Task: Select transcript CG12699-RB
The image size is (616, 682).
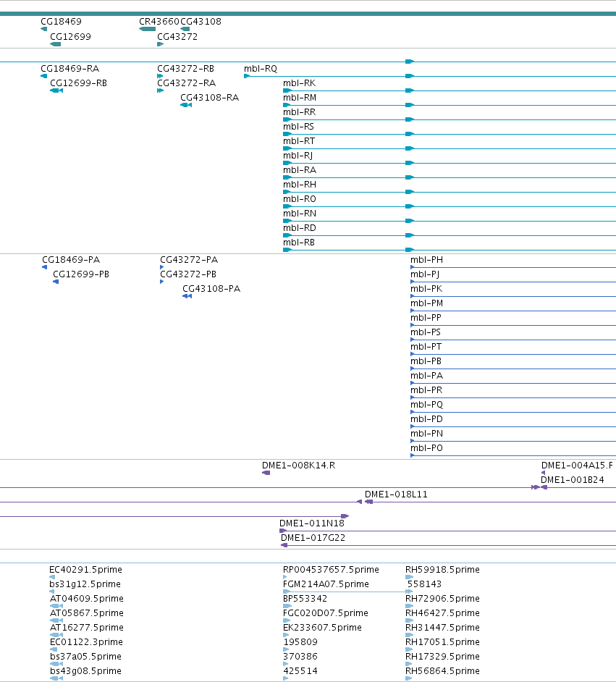Action: coord(78,83)
